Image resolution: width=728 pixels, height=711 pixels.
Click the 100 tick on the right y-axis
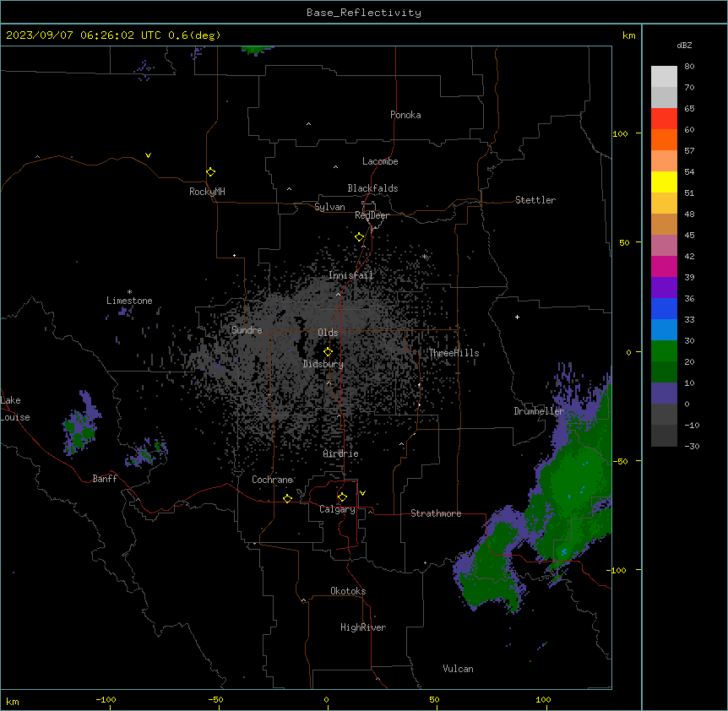tap(620, 133)
